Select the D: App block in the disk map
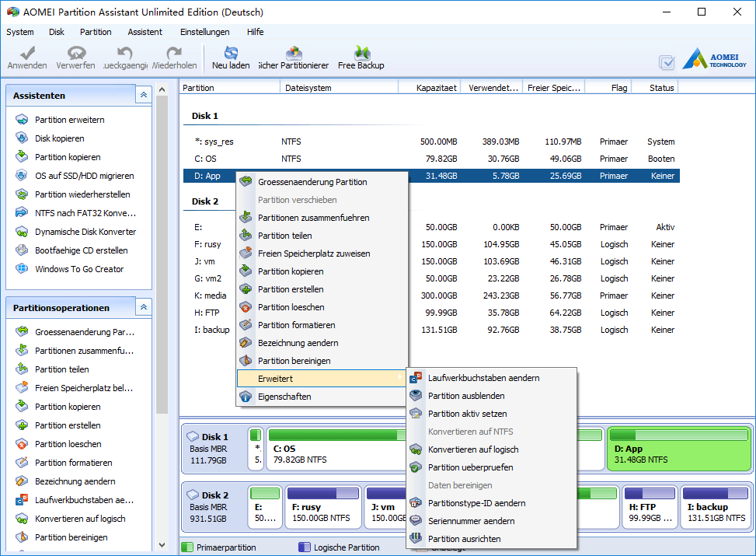The width and height of the screenshot is (756, 556). click(x=679, y=449)
